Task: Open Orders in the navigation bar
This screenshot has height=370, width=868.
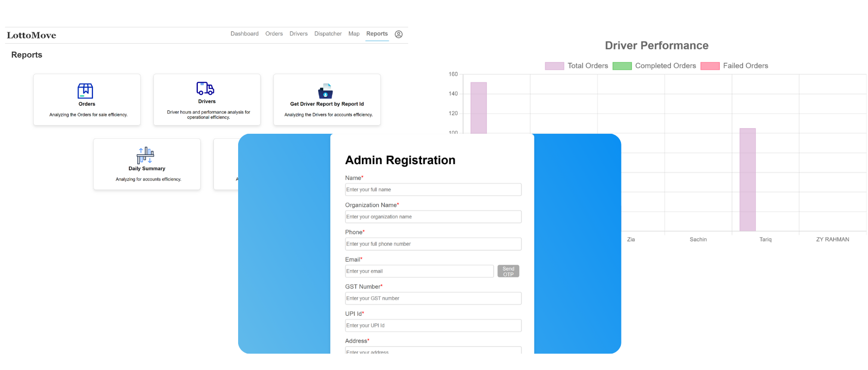Action: point(274,34)
